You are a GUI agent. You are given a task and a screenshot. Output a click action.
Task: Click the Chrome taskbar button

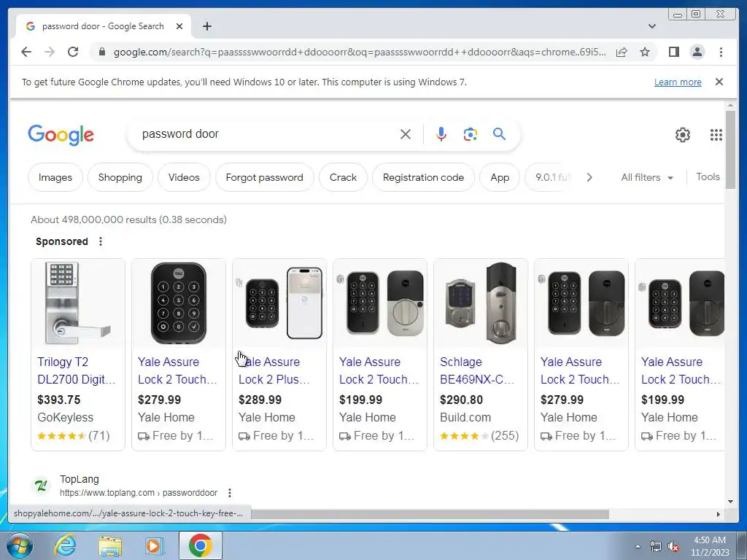click(200, 545)
